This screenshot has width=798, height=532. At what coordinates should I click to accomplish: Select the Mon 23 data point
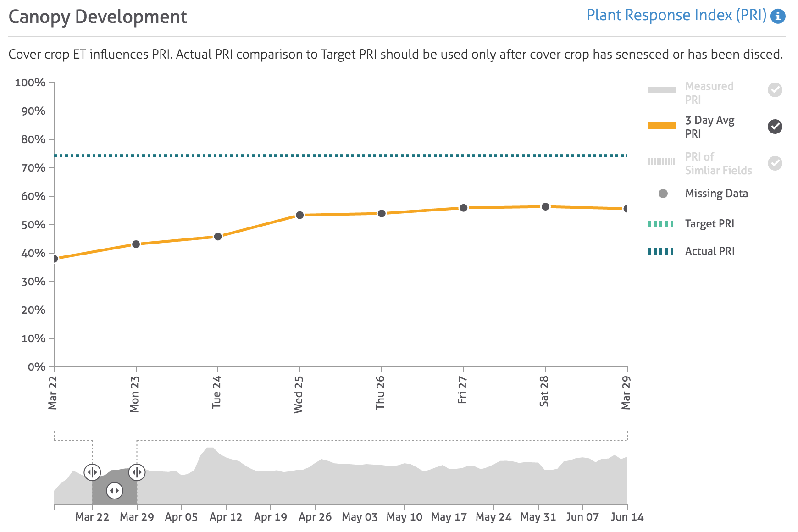click(x=136, y=244)
